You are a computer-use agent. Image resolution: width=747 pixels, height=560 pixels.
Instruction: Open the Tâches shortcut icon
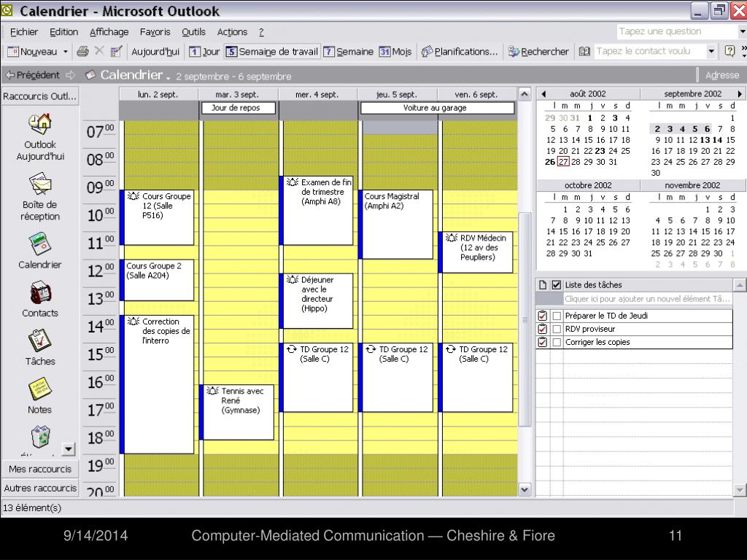40,341
